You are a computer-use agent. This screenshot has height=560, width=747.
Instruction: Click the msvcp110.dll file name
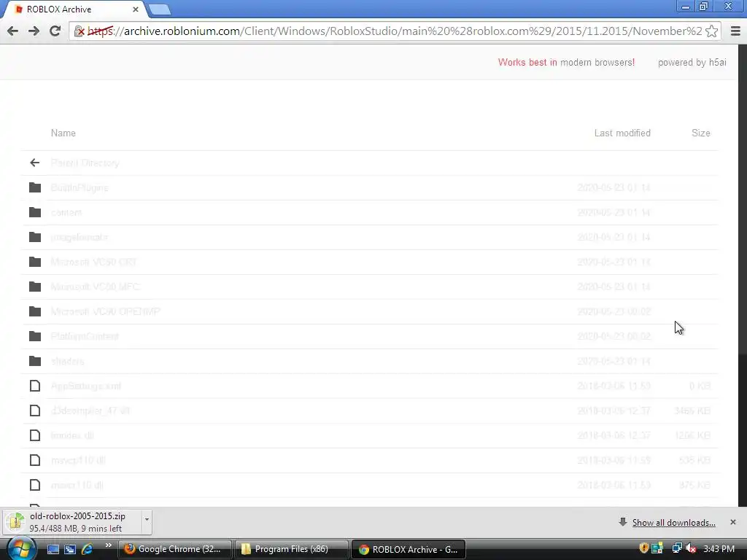tap(77, 461)
